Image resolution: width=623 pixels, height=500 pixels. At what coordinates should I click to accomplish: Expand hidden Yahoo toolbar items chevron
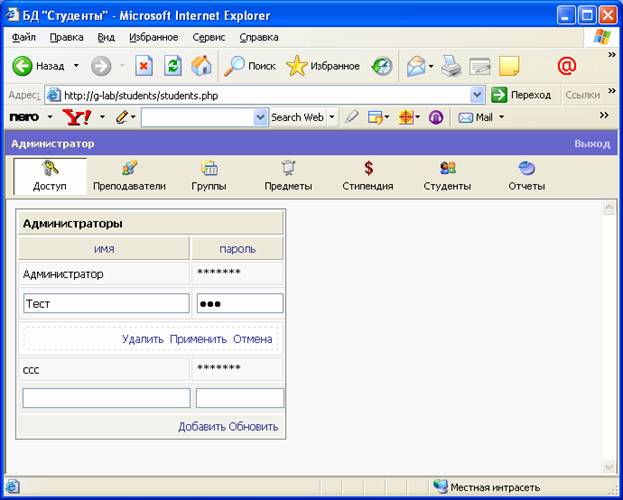tap(604, 115)
